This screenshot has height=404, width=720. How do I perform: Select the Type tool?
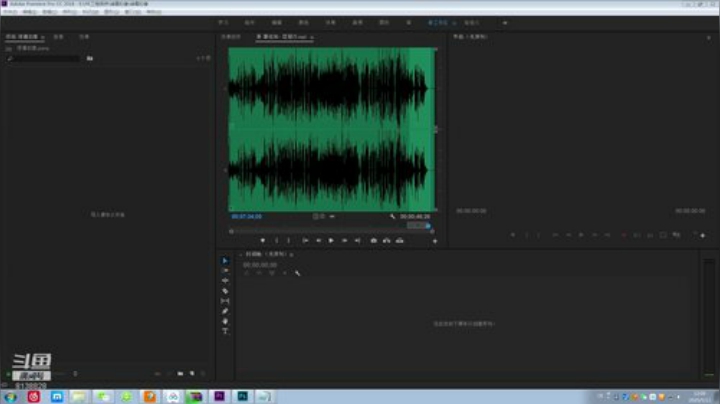(x=225, y=331)
